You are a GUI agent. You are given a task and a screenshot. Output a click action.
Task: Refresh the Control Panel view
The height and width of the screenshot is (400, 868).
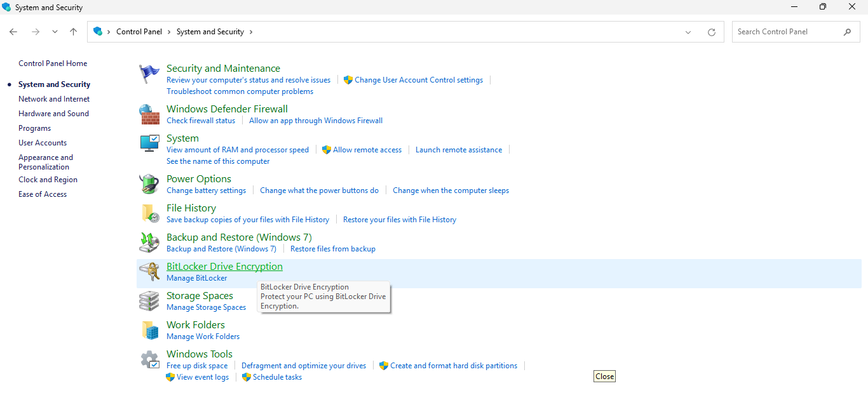tap(712, 32)
